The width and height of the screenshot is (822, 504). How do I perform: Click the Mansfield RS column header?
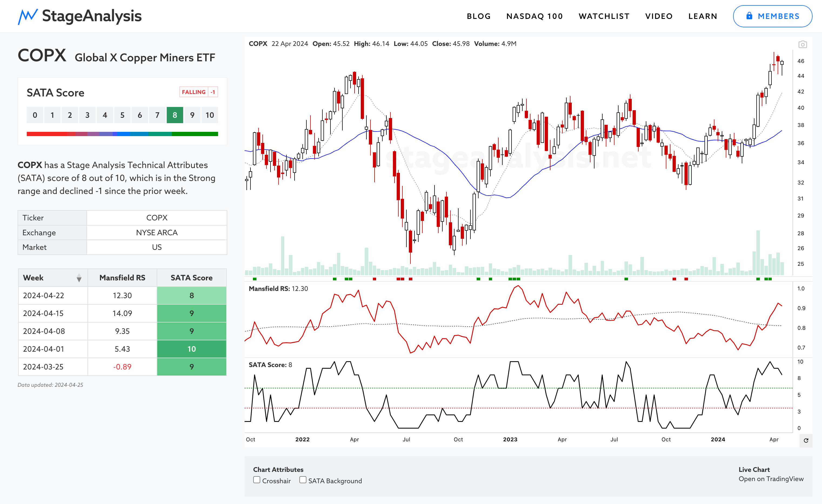[122, 278]
